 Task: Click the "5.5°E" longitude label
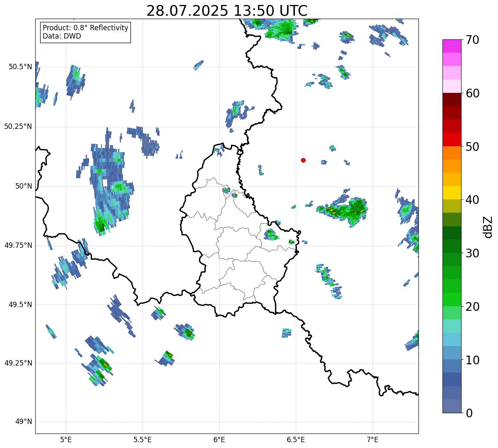143,440
